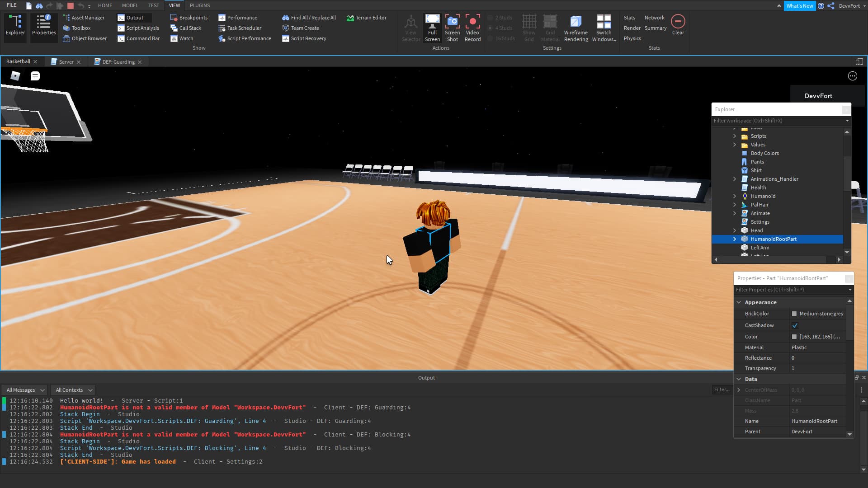This screenshot has width=868, height=488.
Task: Click the Clear stats icon
Action: point(678,21)
